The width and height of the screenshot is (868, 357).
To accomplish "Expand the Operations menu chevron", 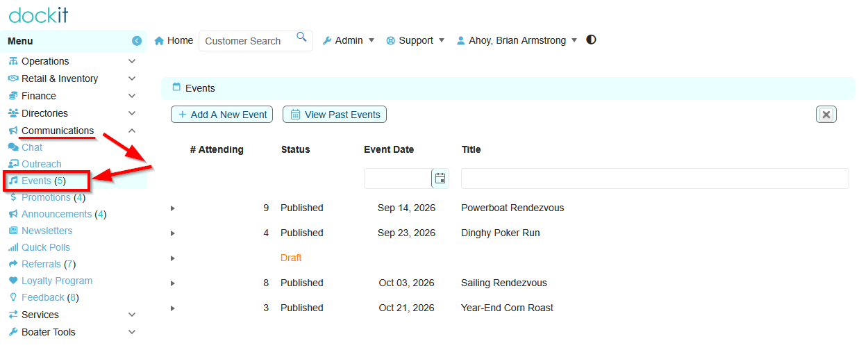I will (x=132, y=61).
